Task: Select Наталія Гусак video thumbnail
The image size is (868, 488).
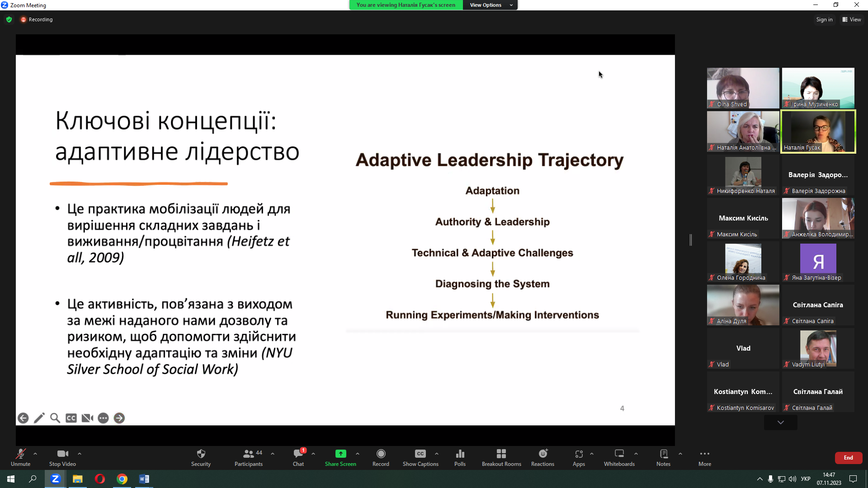Action: [x=818, y=131]
